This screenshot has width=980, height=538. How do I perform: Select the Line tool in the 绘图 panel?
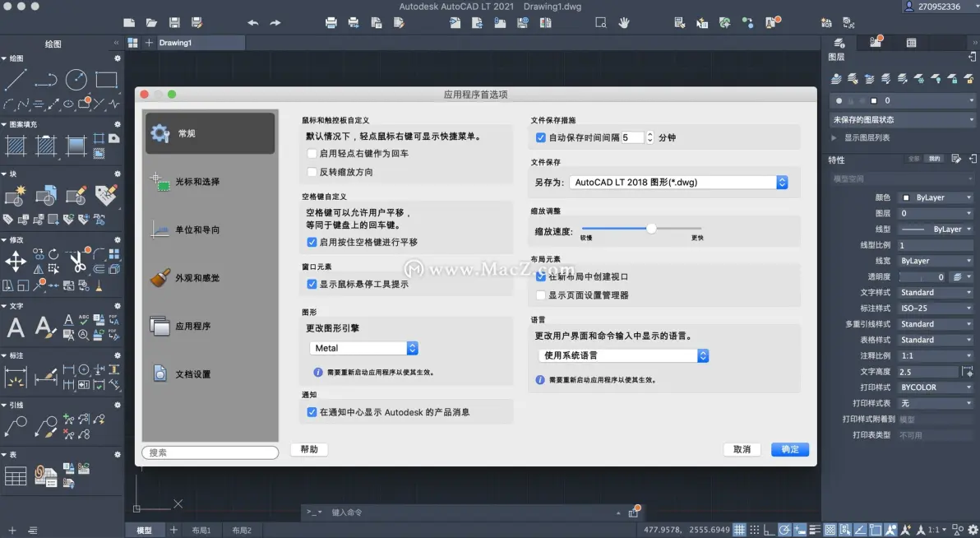pos(15,80)
